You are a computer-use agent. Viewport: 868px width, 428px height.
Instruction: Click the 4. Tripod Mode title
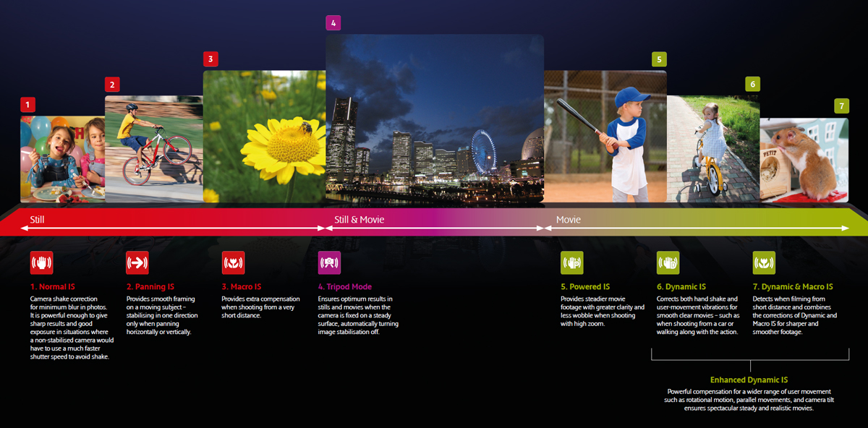click(x=344, y=287)
